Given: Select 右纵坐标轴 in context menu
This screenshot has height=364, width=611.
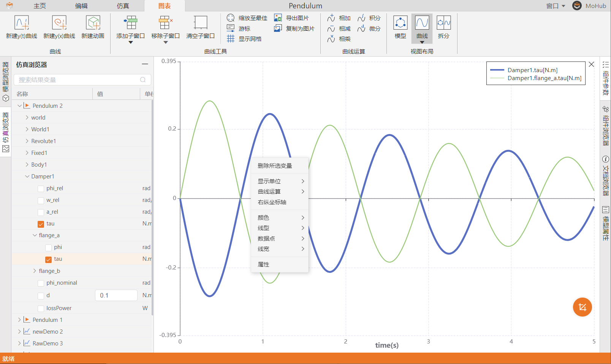Looking at the screenshot, I should coord(280,202).
